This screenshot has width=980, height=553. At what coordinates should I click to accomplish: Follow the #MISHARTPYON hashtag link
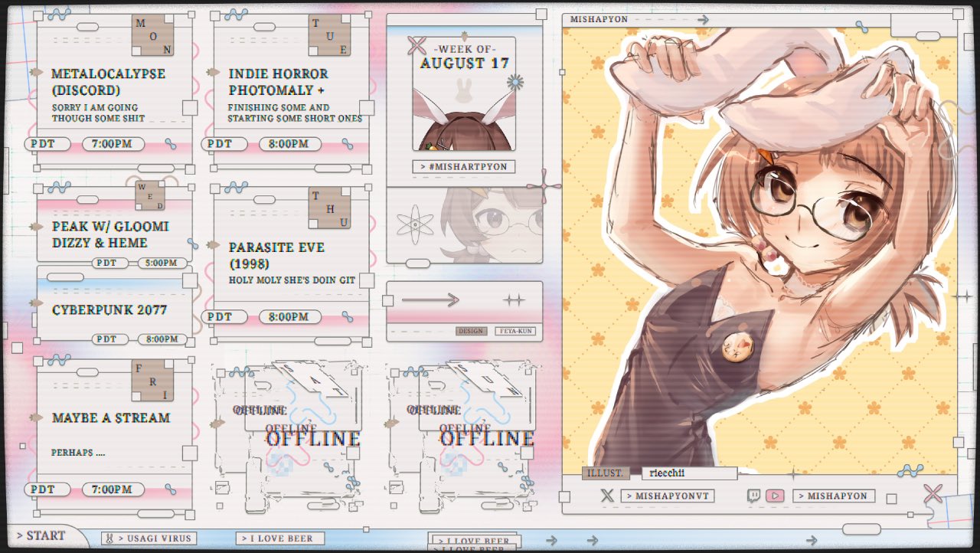click(464, 166)
